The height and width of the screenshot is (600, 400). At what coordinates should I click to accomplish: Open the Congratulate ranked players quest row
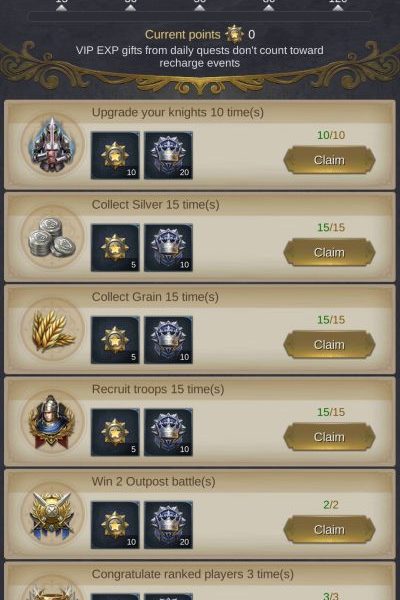[200, 581]
